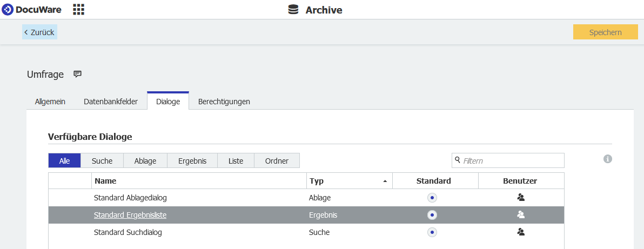Open the comment icon next to Umfrage
The height and width of the screenshot is (249, 644).
(x=77, y=75)
